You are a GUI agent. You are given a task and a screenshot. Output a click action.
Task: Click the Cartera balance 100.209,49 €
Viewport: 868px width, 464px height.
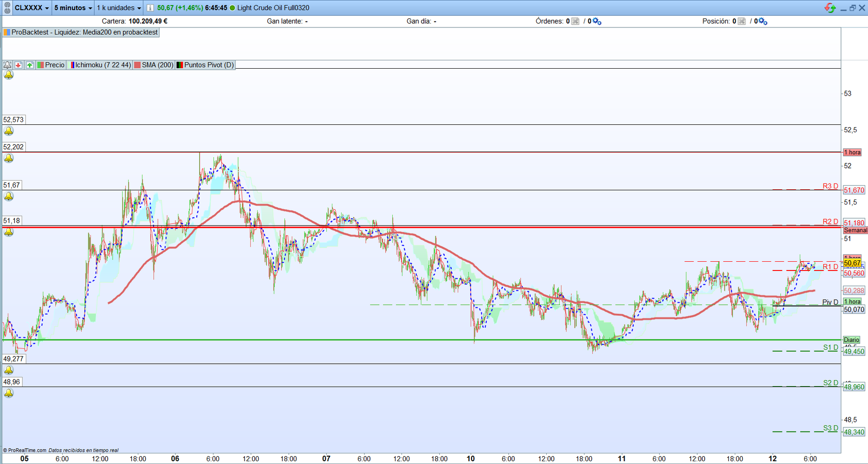point(148,21)
